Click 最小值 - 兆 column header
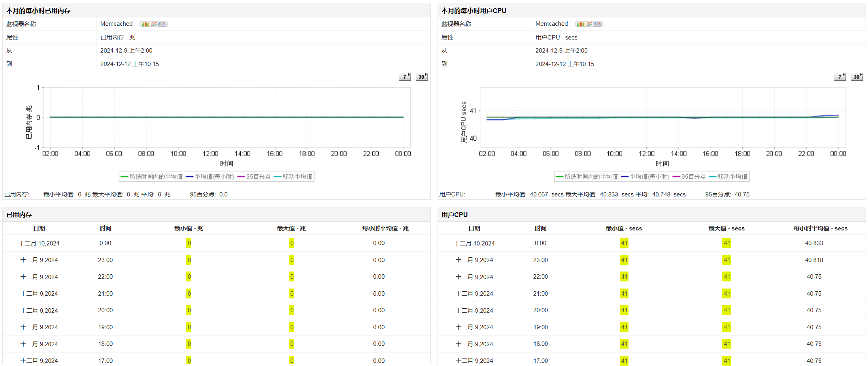Screen dimensions: 868x366 pos(189,228)
